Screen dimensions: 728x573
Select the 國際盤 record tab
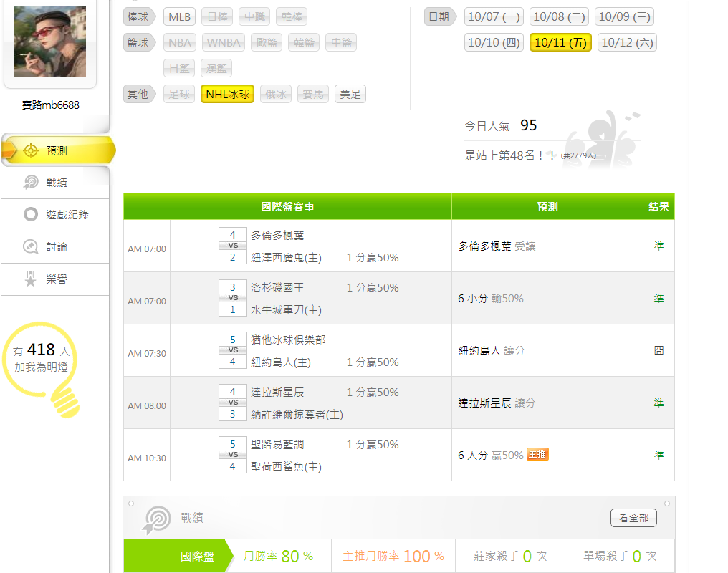coord(179,556)
